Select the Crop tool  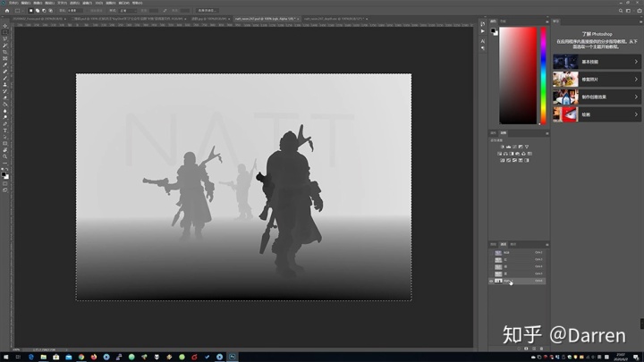point(5,52)
